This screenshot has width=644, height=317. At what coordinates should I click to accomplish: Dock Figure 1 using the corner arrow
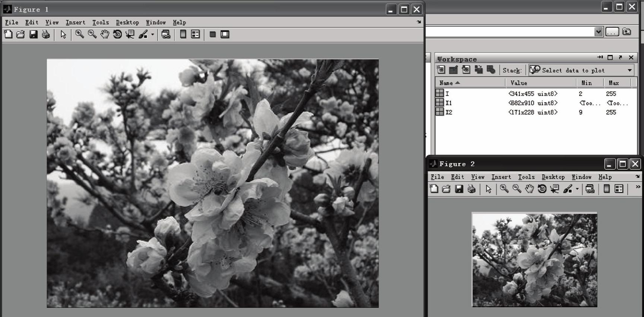[419, 22]
